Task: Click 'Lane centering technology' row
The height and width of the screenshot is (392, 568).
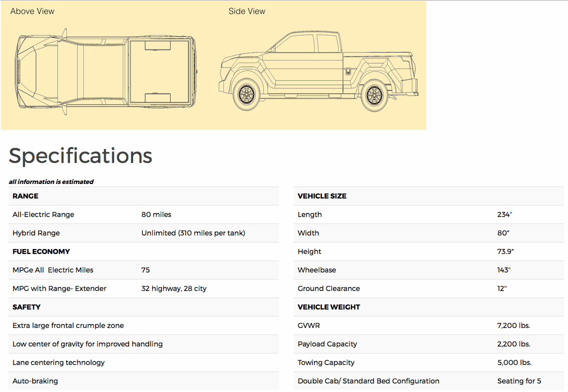Action: click(x=144, y=362)
